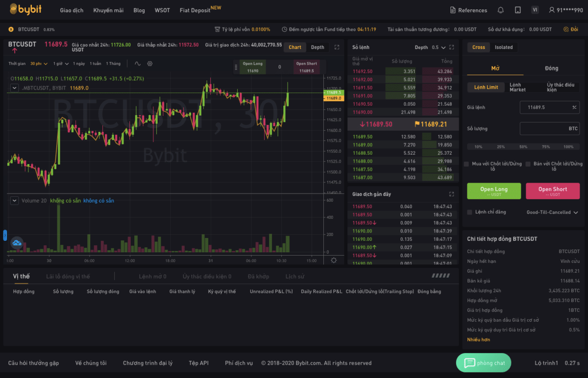This screenshot has width=588, height=378.
Task: Open the Lịch sử tab
Action: 295,276
